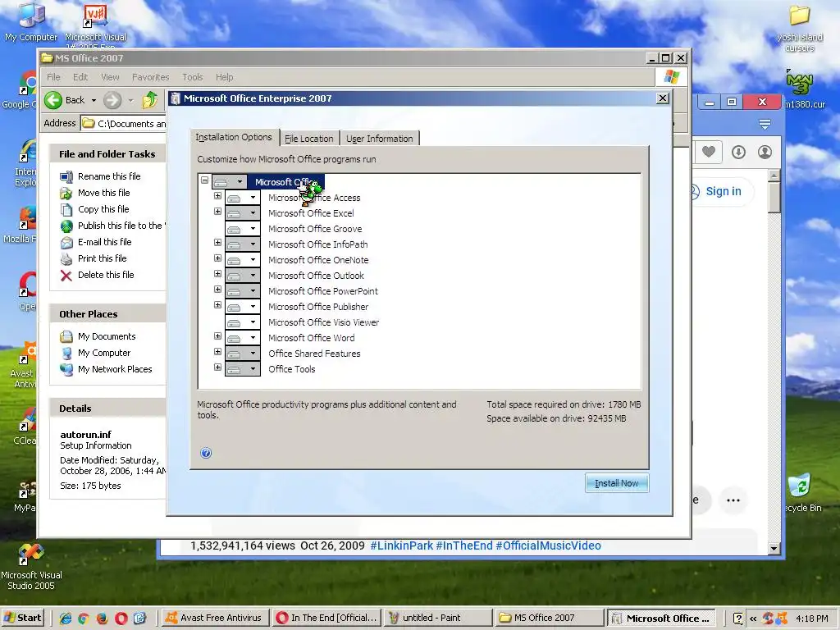Open the File menu in Explorer
This screenshot has height=630, width=840.
(53, 77)
